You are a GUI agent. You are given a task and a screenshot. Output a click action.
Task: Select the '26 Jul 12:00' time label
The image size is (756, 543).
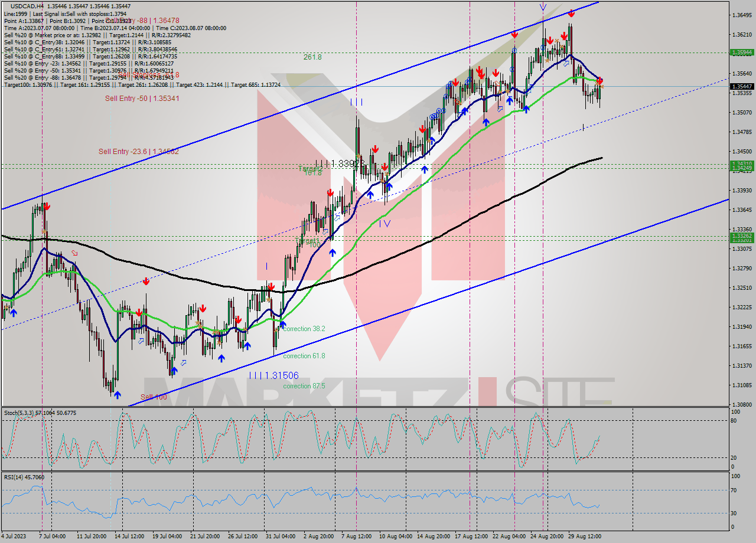tap(243, 537)
